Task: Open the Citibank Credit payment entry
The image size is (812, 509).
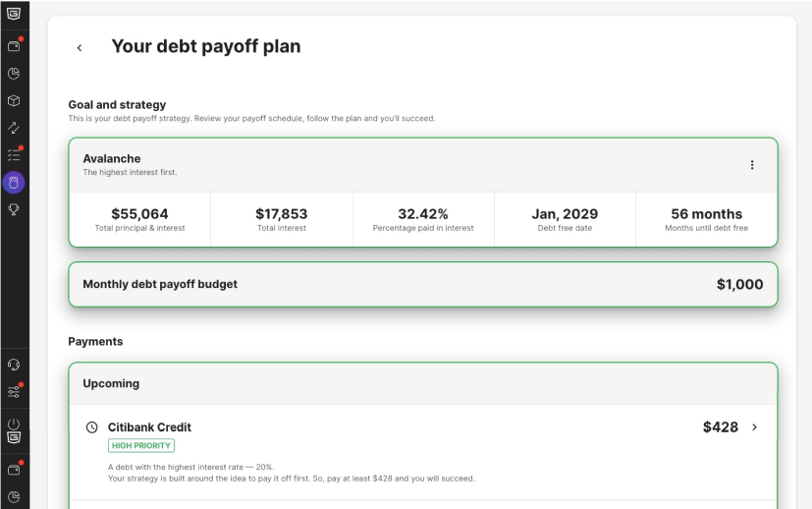Action: click(x=423, y=453)
